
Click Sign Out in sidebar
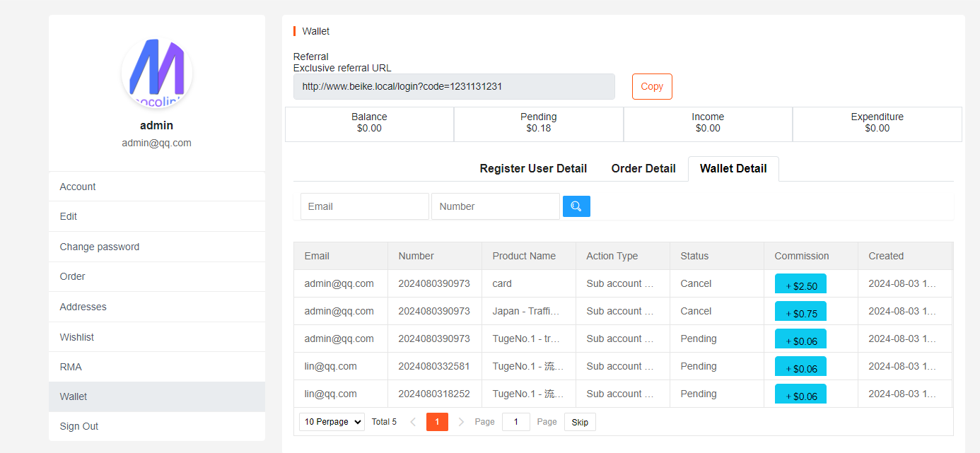tap(79, 426)
